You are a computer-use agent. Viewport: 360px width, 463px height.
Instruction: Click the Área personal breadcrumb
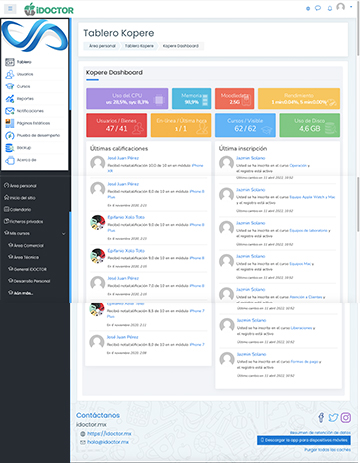point(102,46)
